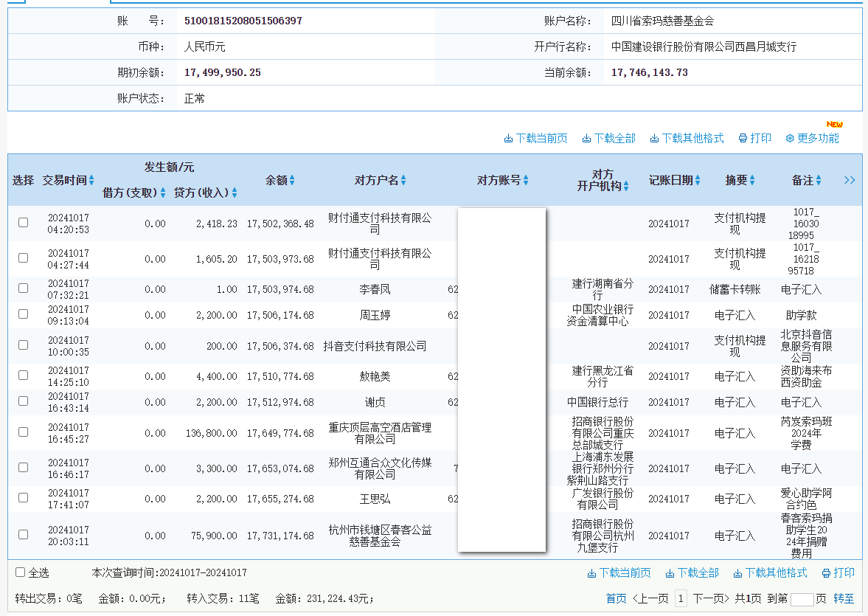Click the 下载全部 download-all icon
Viewport: 868px width, 616px height.
coord(588,137)
